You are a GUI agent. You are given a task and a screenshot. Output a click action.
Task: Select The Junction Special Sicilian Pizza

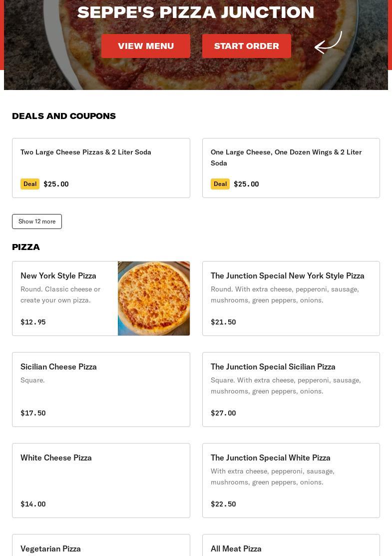pos(273,366)
